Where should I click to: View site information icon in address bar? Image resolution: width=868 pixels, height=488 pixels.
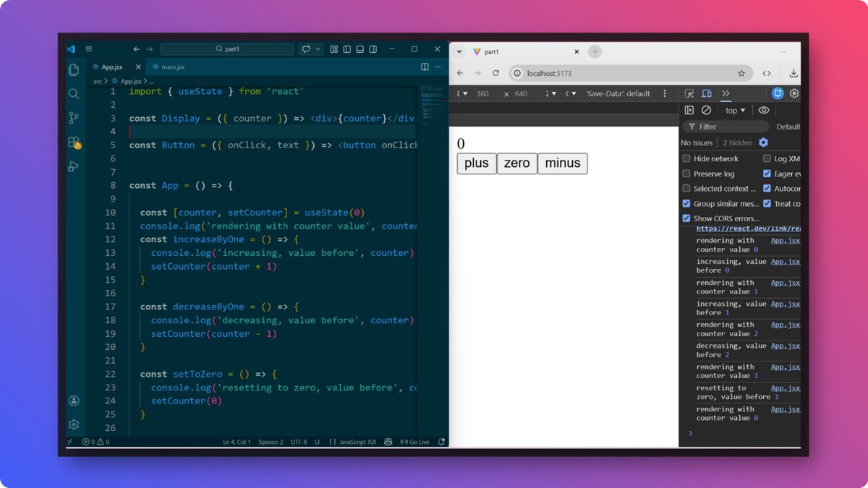[516, 73]
